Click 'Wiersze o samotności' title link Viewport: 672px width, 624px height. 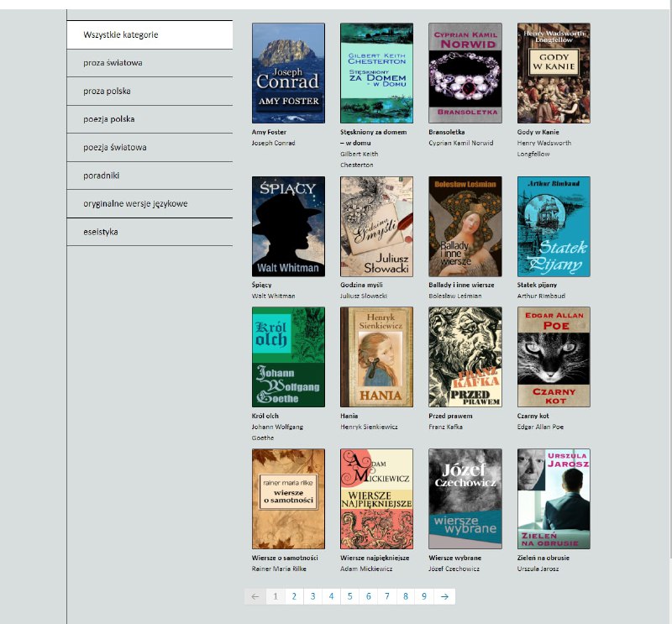(x=285, y=558)
